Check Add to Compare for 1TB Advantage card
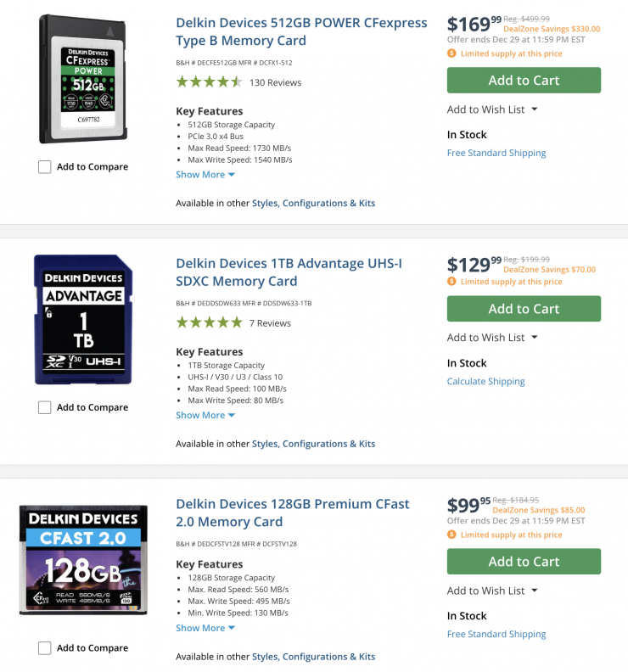The height and width of the screenshot is (672, 628). pyautogui.click(x=45, y=407)
